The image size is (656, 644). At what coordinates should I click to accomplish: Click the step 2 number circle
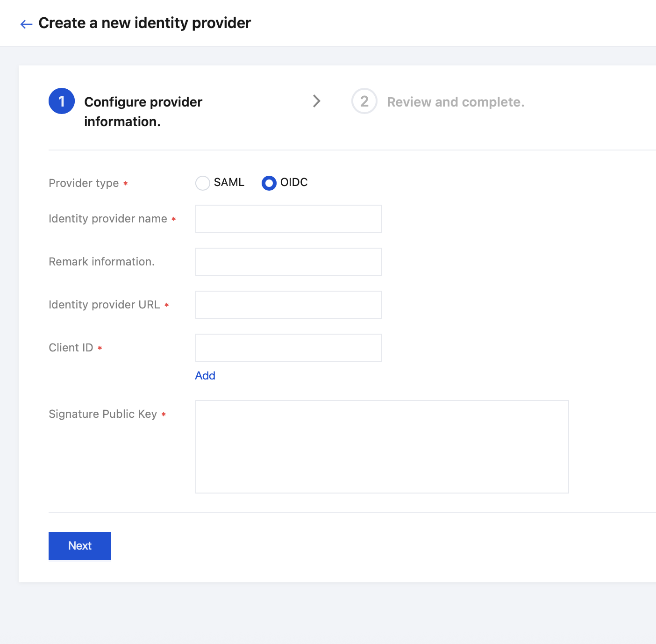click(364, 101)
